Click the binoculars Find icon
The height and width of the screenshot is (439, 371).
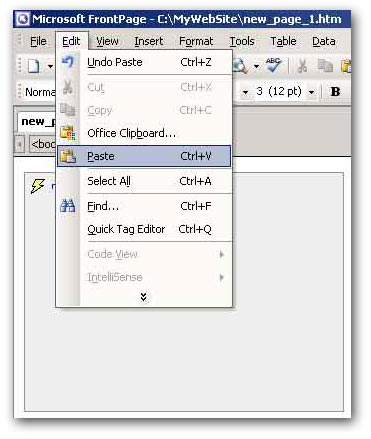click(68, 206)
